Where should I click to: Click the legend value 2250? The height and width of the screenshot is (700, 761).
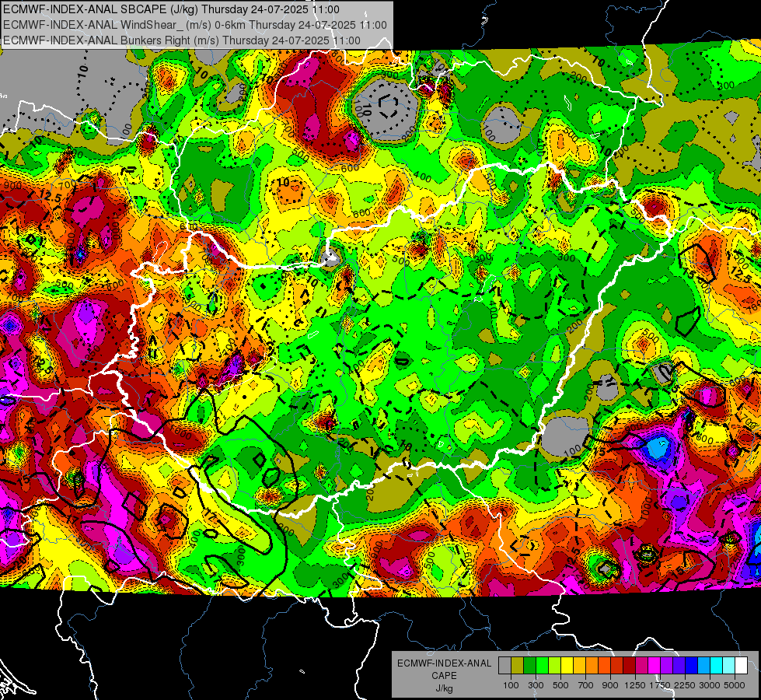(685, 685)
